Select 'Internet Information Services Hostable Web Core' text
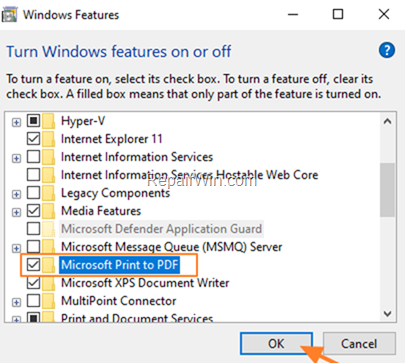The height and width of the screenshot is (363, 405). (190, 175)
